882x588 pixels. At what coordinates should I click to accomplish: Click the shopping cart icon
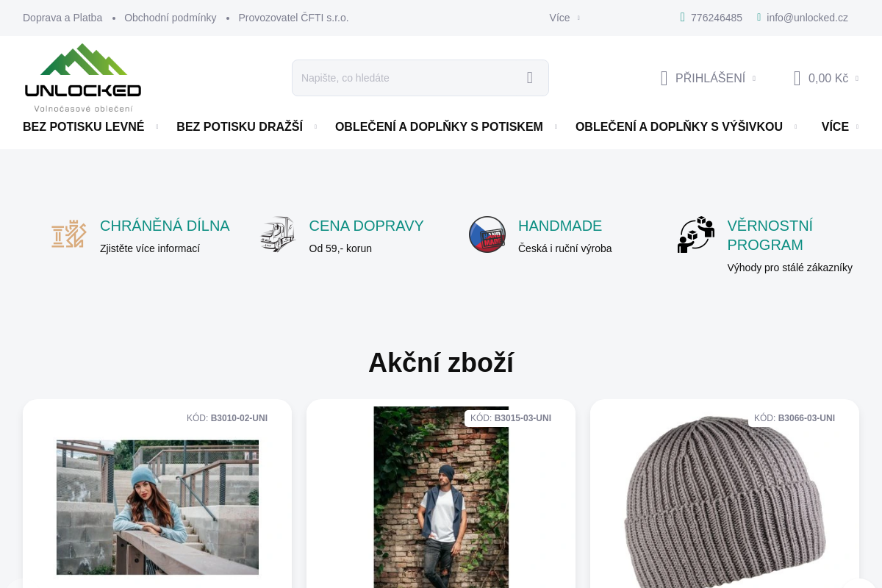[797, 78]
